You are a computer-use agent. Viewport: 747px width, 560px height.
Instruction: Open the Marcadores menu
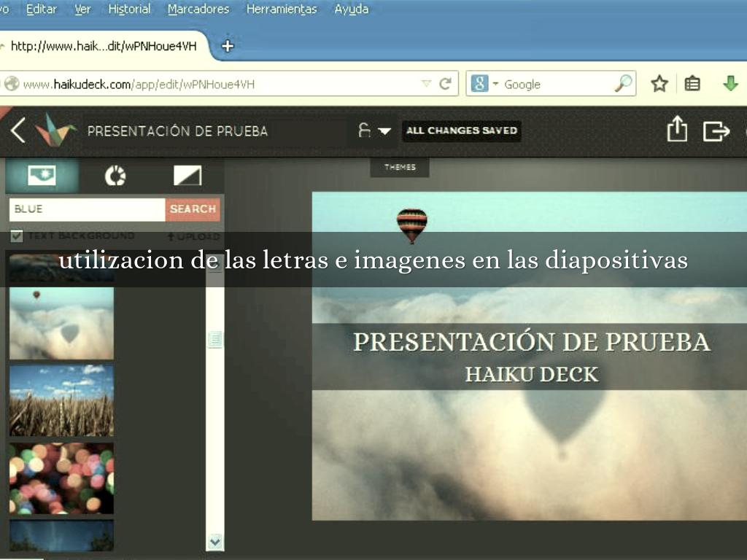pyautogui.click(x=198, y=9)
